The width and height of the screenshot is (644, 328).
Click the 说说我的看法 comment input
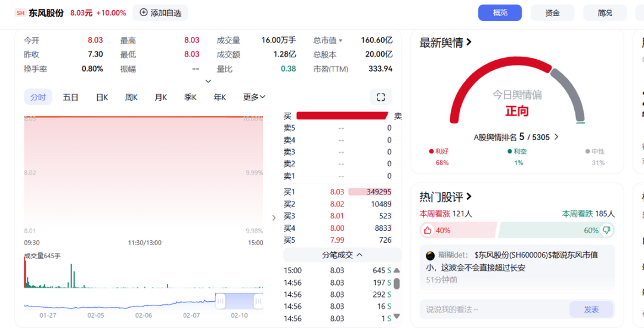click(x=494, y=310)
